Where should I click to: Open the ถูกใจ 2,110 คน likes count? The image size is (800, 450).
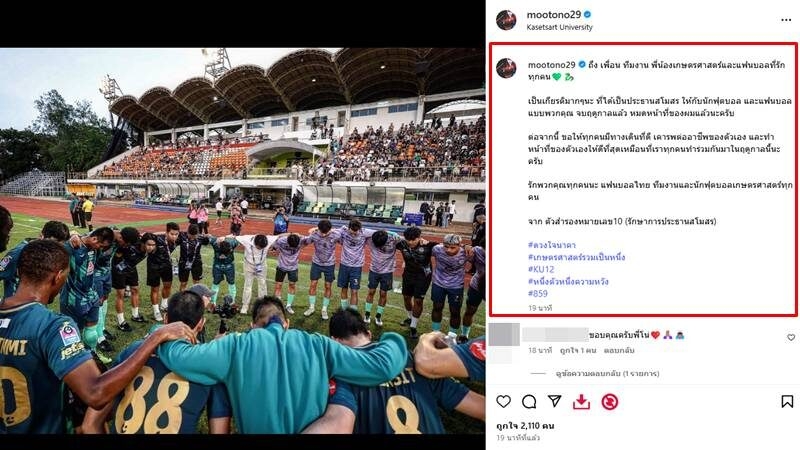click(x=525, y=426)
